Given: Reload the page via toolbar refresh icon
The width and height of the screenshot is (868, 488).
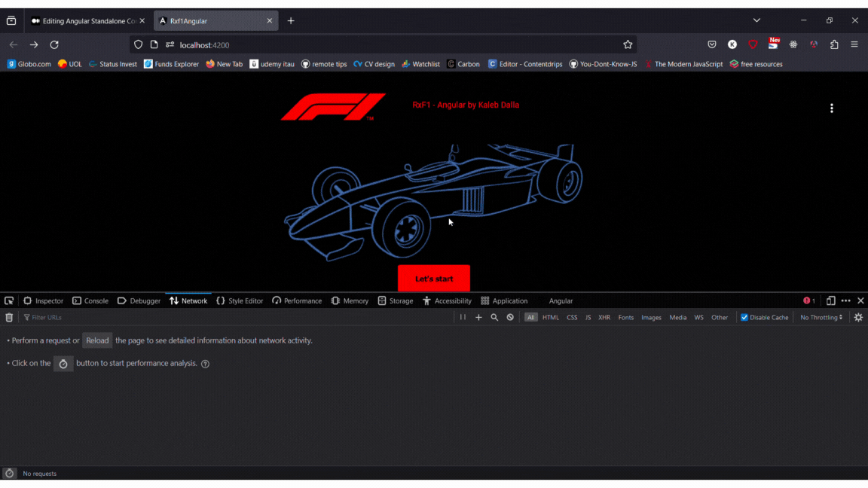Looking at the screenshot, I should pyautogui.click(x=54, y=45).
